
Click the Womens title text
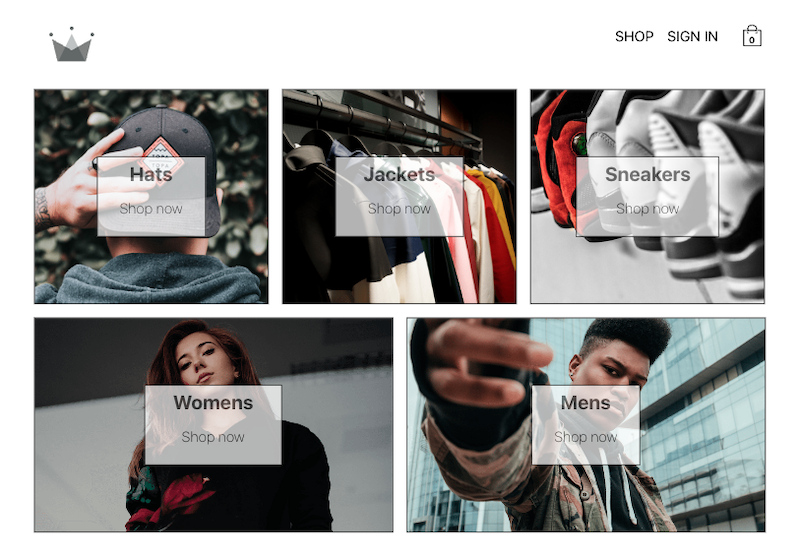[213, 403]
